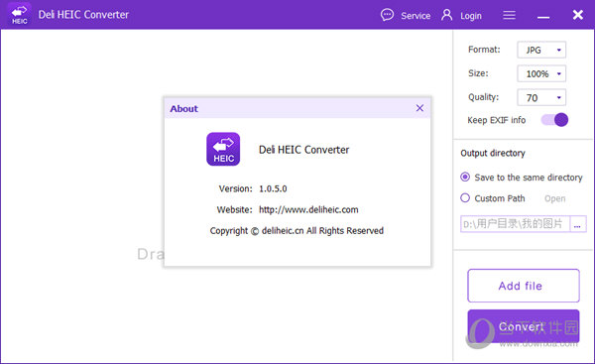
Task: Click the Deli HEIC Converter title bar text
Action: [83, 15]
